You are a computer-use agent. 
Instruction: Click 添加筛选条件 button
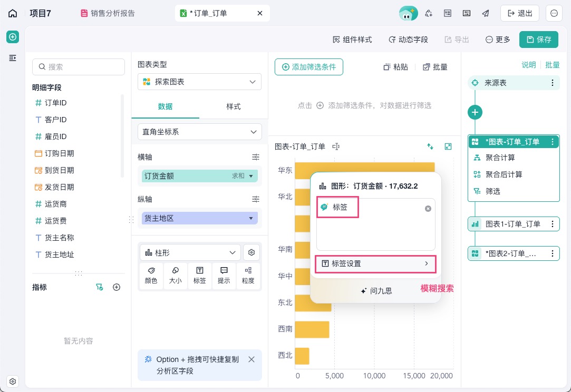tap(309, 67)
